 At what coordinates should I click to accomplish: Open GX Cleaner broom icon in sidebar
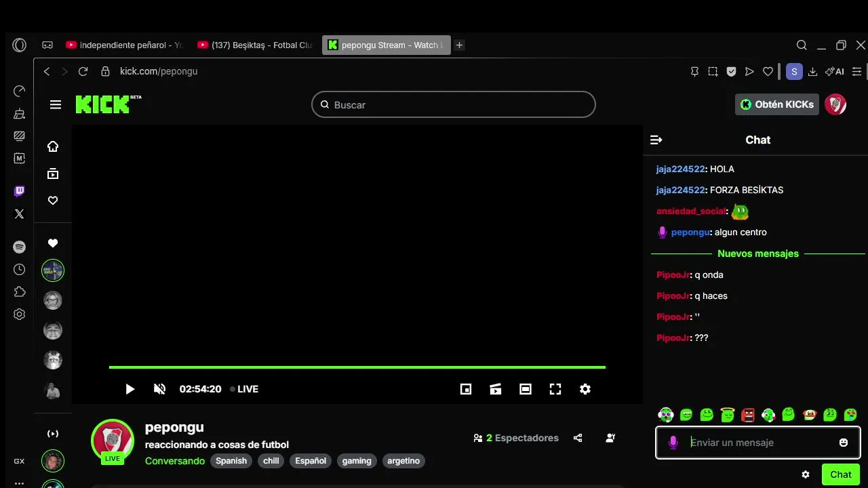[19, 114]
